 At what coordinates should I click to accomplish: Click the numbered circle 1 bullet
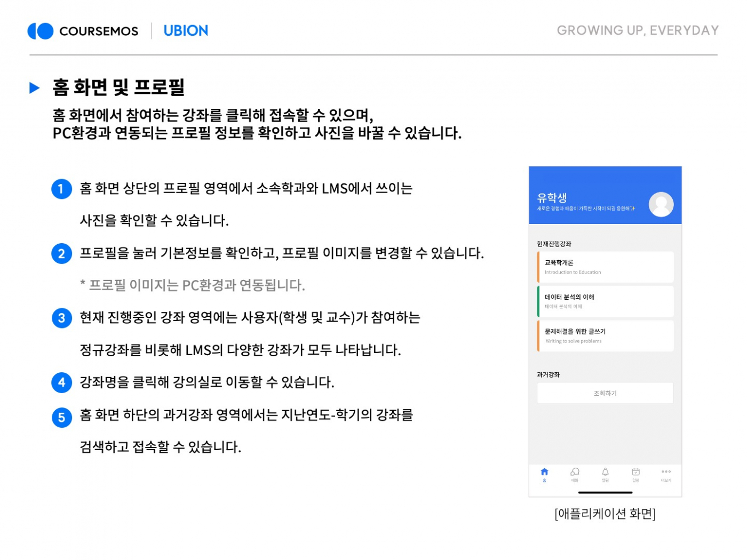(61, 189)
